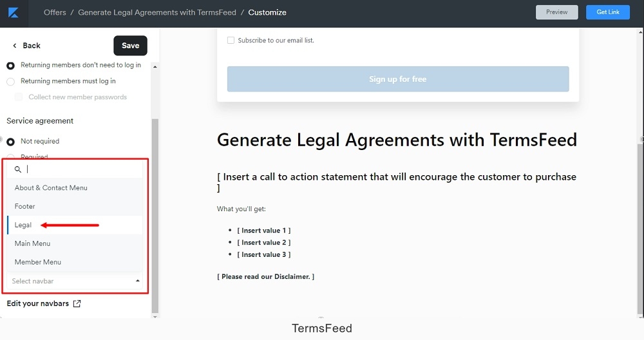Screen dimensions: 644x340
Task: Click the sidebar vertical scrollbar thumb
Action: tap(155, 216)
